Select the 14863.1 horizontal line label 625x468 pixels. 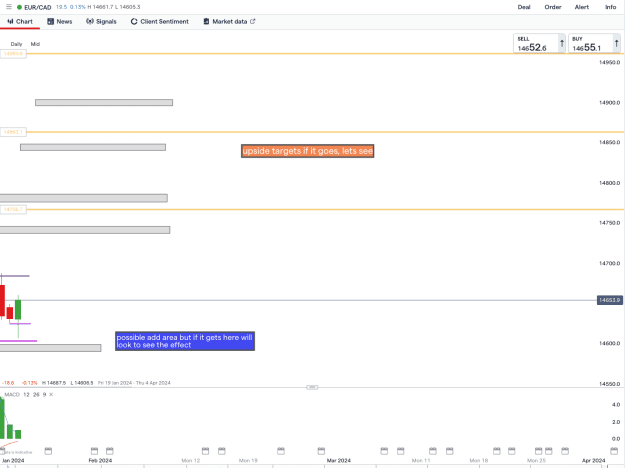click(13, 132)
